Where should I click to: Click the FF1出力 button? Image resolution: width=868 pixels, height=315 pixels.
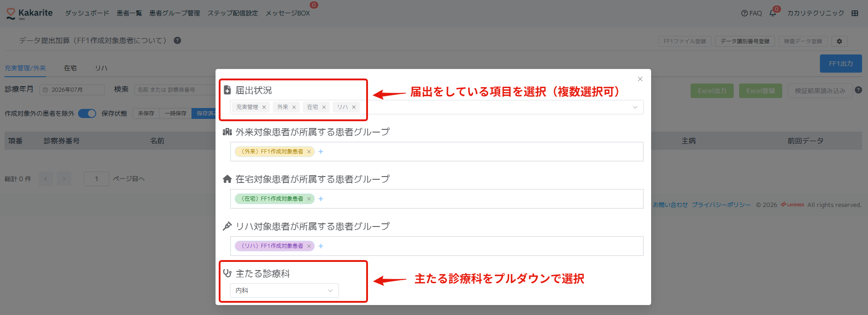[x=841, y=64]
